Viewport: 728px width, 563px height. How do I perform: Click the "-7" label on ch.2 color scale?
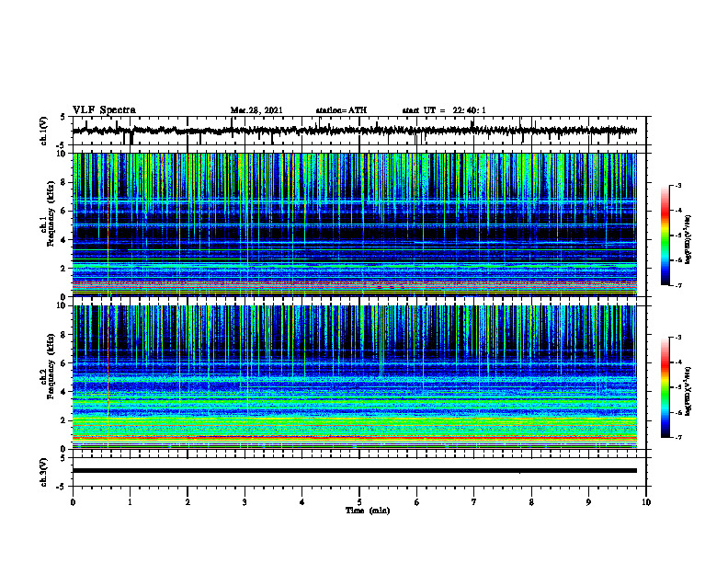pos(678,438)
